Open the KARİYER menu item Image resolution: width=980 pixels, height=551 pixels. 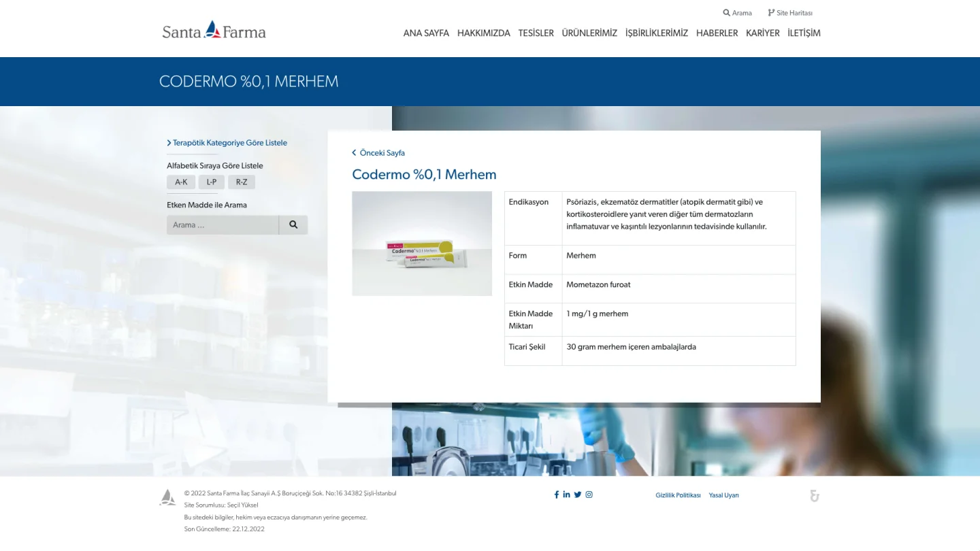coord(763,33)
